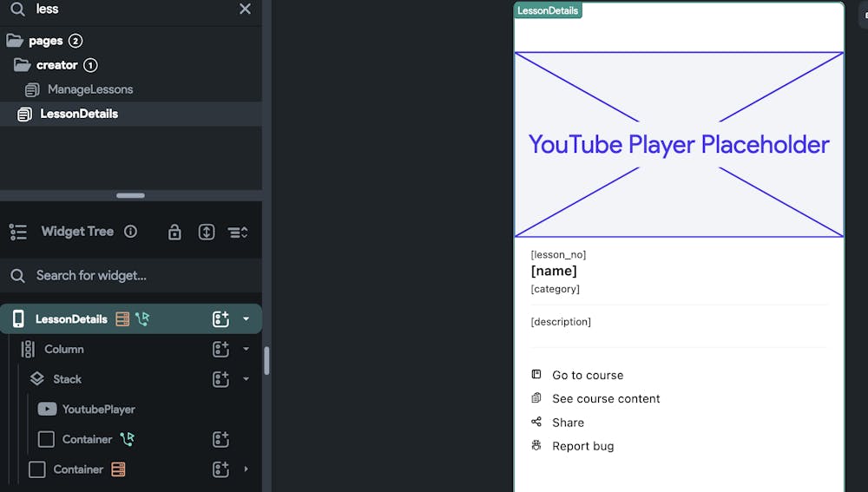Screen dimensions: 868x492
Task: Select the Container with action icon under Stack
Action: 87,439
